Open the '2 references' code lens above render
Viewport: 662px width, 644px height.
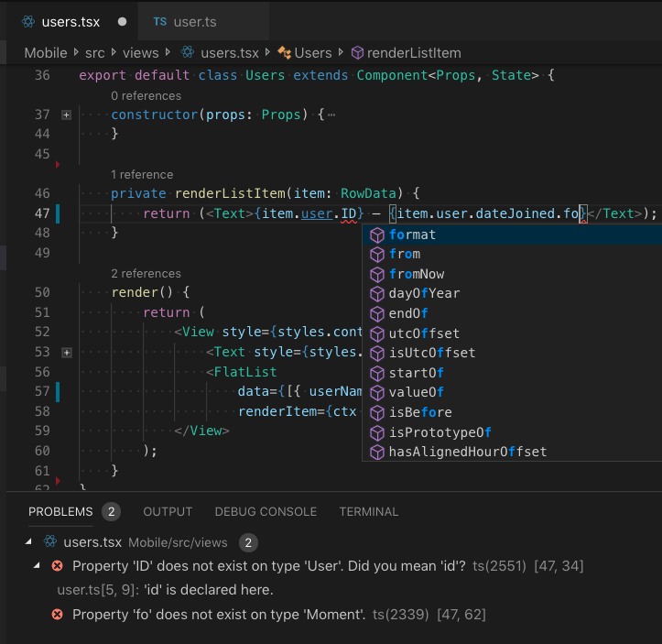(x=147, y=273)
